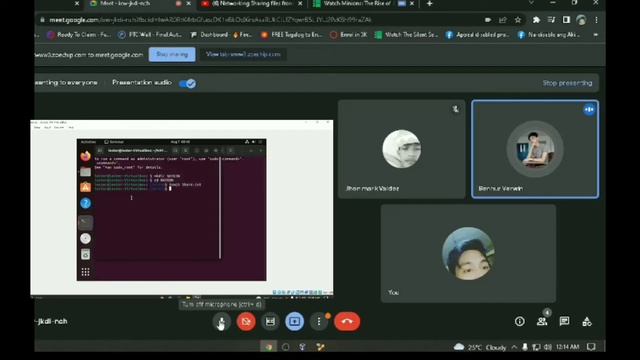Open chat with everyone icon
Viewport: 640px width, 360px height.
coord(564,322)
